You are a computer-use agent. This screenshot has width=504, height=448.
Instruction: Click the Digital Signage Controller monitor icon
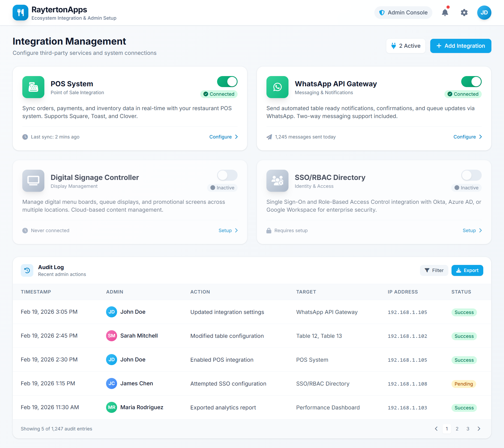33,180
